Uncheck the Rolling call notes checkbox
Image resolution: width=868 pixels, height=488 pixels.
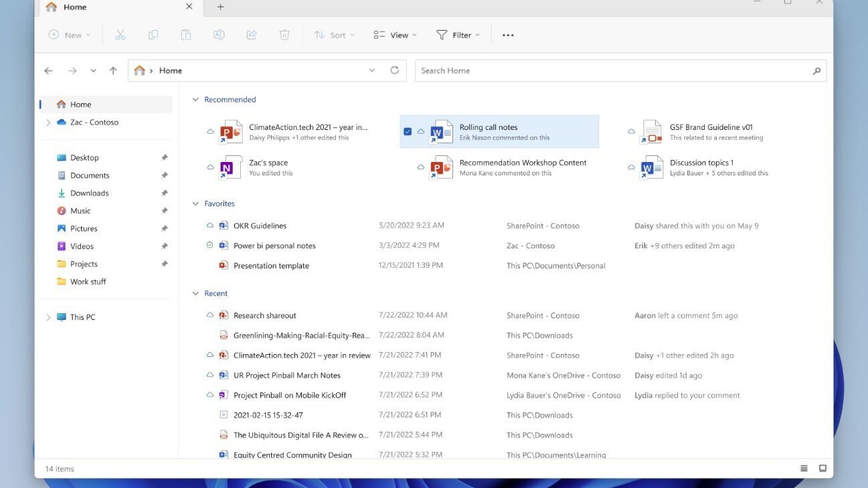[408, 132]
